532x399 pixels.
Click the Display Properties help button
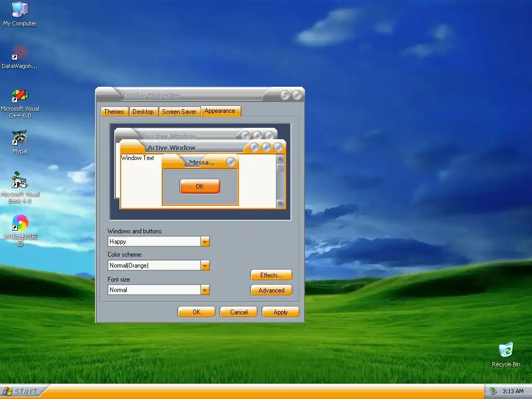[x=285, y=95]
